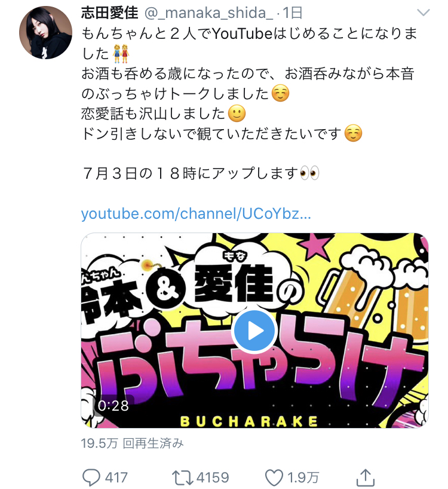Click the 0:28 video duration badge
This screenshot has width=448, height=489.
pyautogui.click(x=113, y=406)
